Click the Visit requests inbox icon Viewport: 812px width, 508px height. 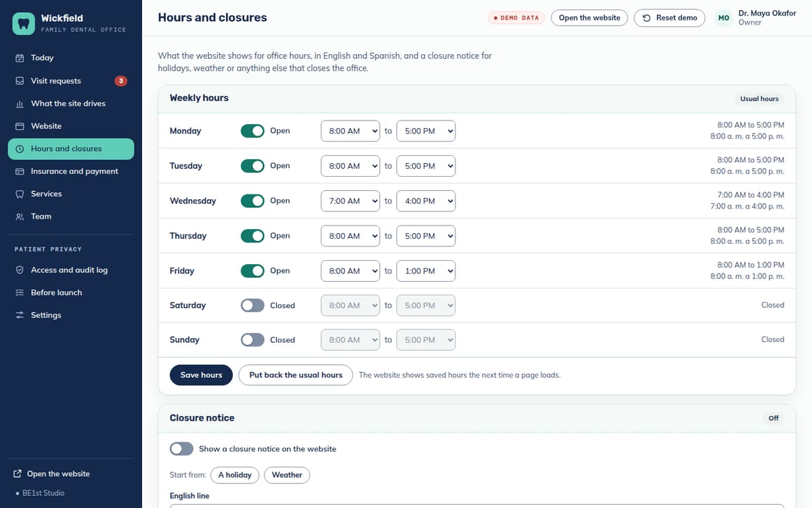pyautogui.click(x=20, y=81)
